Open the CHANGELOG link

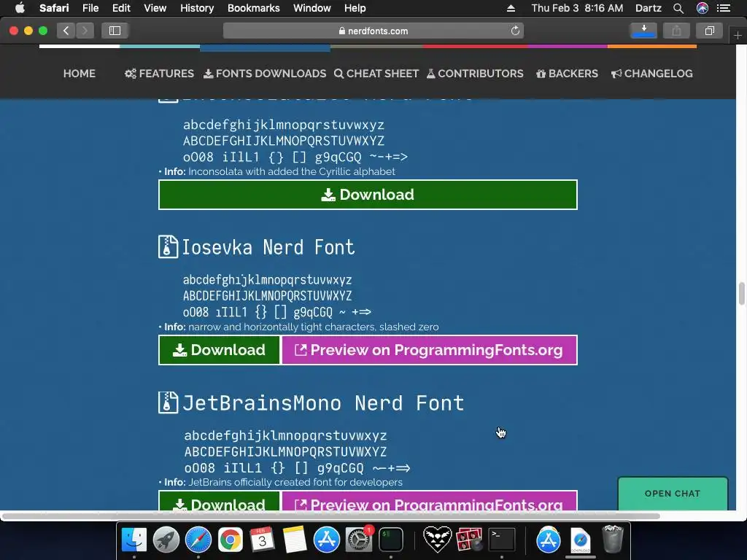pyautogui.click(x=651, y=74)
